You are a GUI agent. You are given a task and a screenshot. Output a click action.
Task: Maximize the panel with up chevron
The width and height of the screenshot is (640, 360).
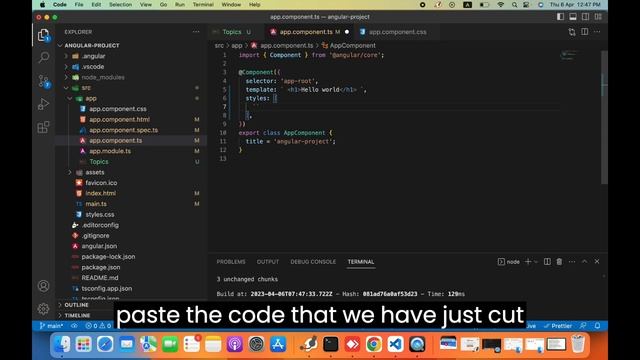(584, 262)
